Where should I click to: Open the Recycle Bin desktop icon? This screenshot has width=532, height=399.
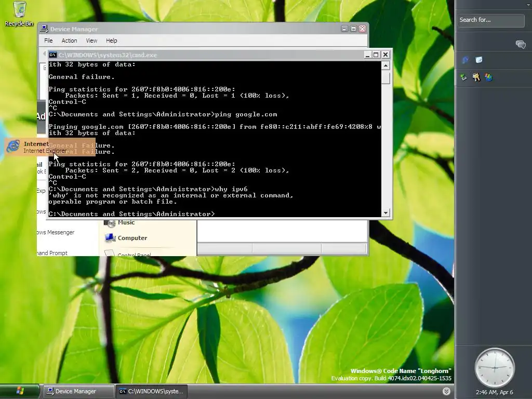(x=19, y=14)
